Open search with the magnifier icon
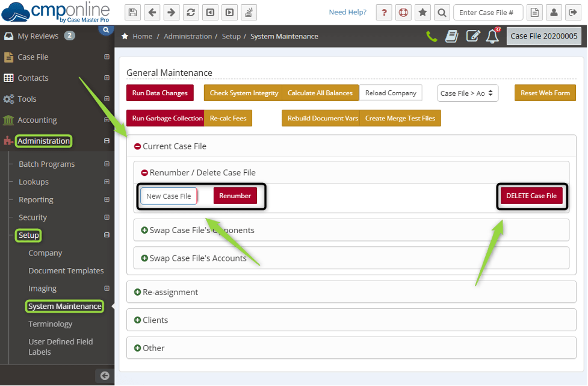The image size is (588, 386). [441, 12]
